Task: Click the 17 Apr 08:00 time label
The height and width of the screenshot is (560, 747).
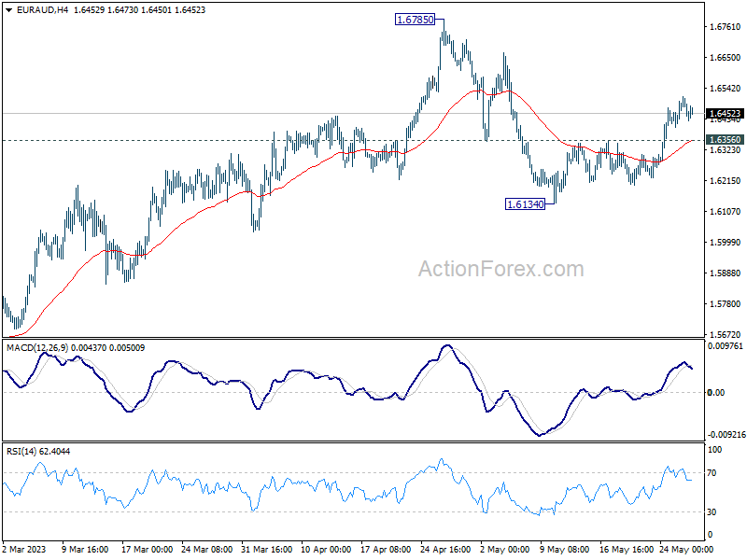Action: (386, 550)
